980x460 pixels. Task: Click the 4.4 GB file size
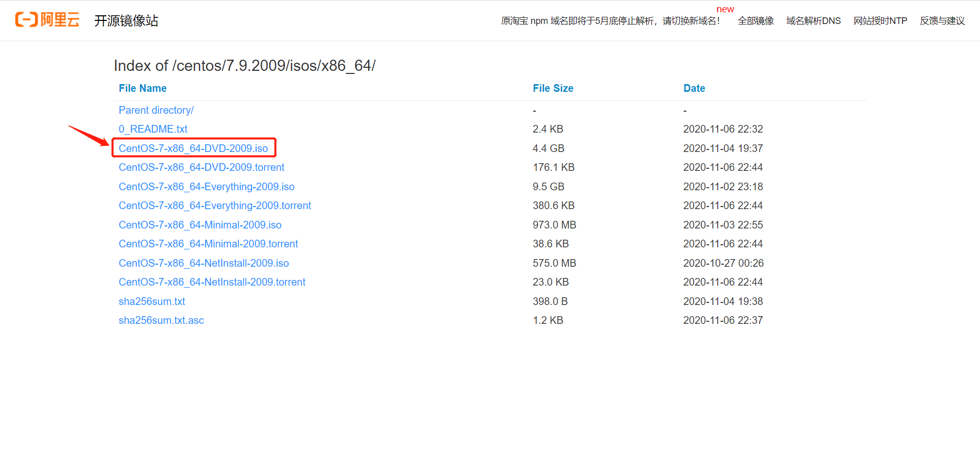[549, 148]
